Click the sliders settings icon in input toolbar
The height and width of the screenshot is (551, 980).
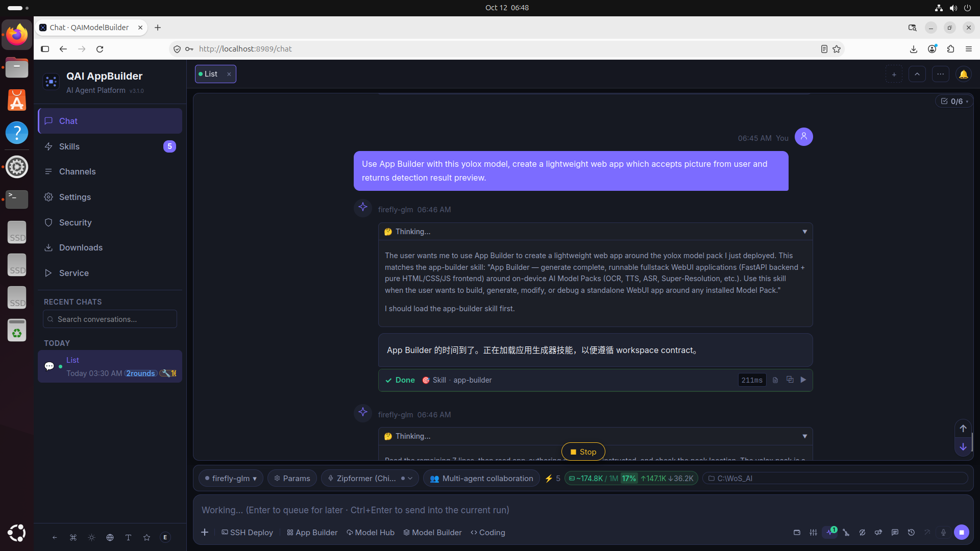pyautogui.click(x=813, y=532)
